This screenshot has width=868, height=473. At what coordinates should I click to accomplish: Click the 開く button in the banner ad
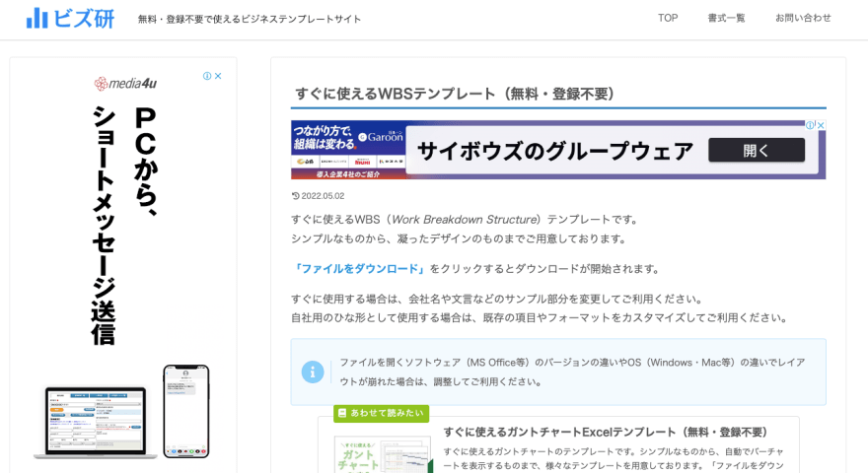(x=757, y=150)
